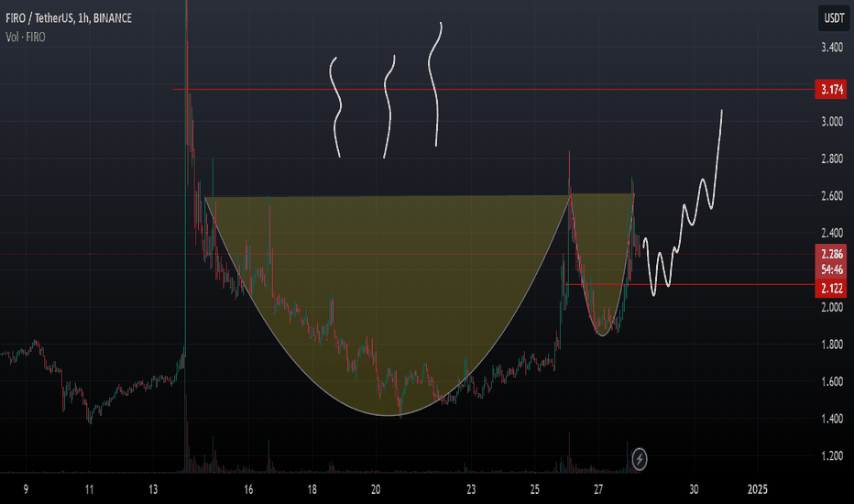The width and height of the screenshot is (854, 504).
Task: Click the 2.000 price axis value
Action: [832, 307]
